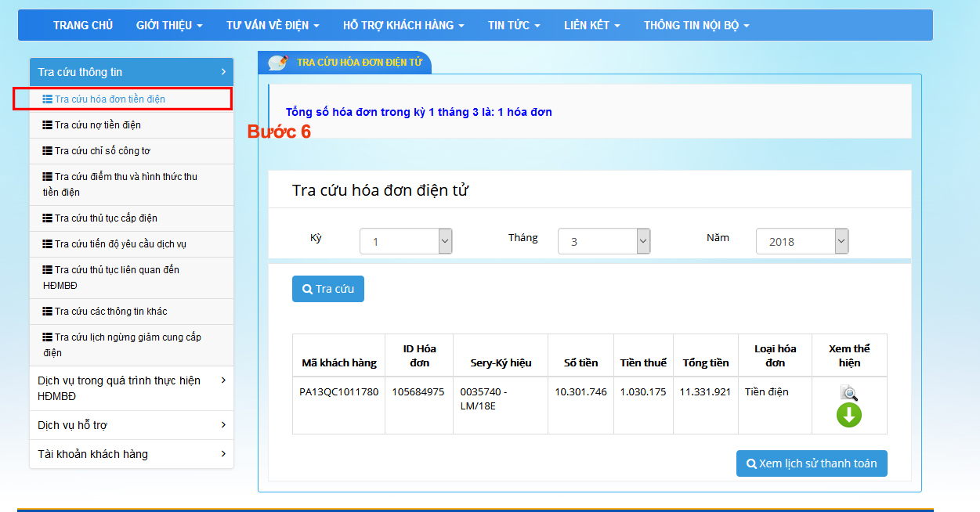Expand the Tài khoản khách hàng section
The width and height of the screenshot is (980, 512).
click(x=131, y=454)
